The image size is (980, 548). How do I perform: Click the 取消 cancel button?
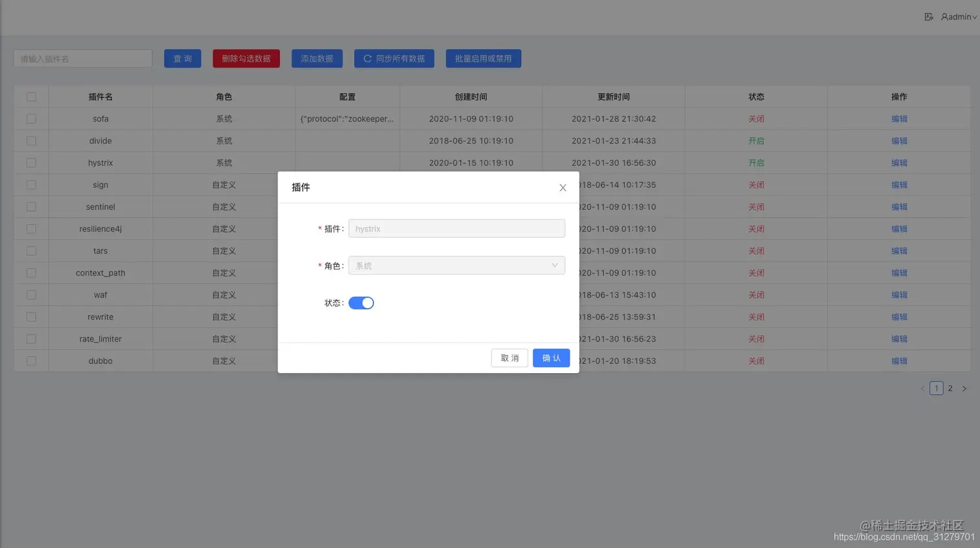(x=510, y=358)
